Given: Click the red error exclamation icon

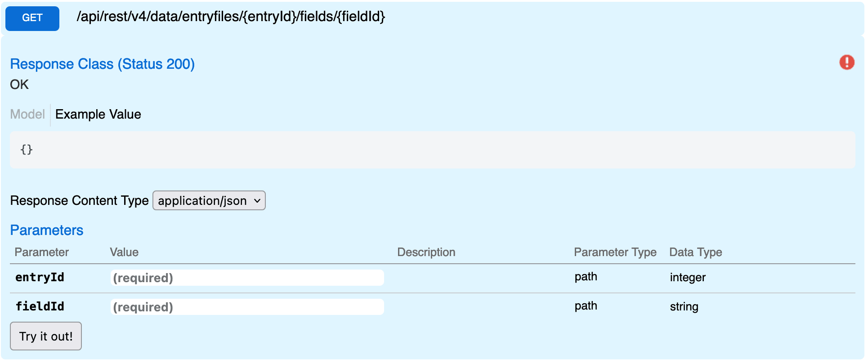Looking at the screenshot, I should pos(847,62).
